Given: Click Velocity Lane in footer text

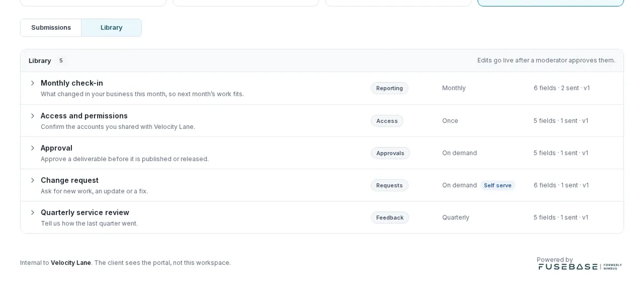Looking at the screenshot, I should point(71,263).
